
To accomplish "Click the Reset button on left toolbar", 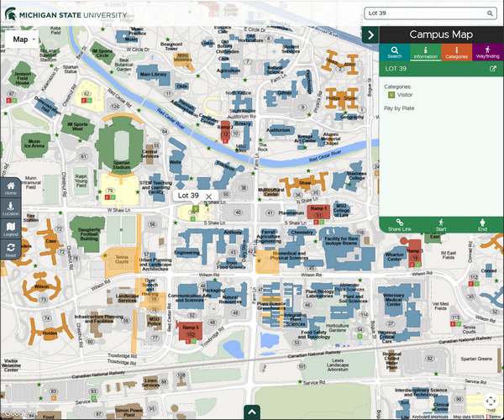I will click(11, 250).
